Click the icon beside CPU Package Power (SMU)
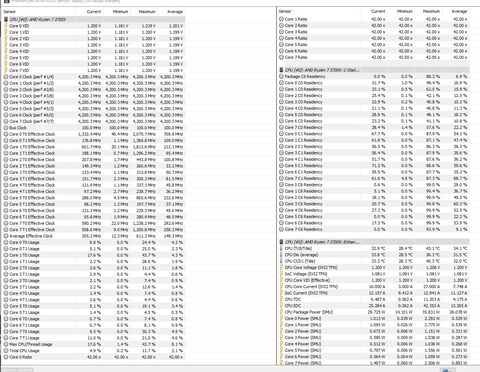This screenshot has height=372, width=480. (x=281, y=312)
